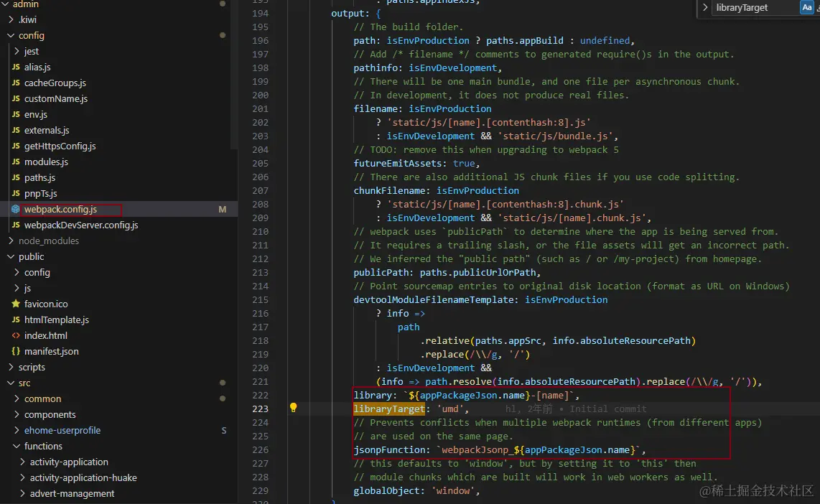Open env.js file
Viewport: 820px width, 504px height.
pos(36,114)
